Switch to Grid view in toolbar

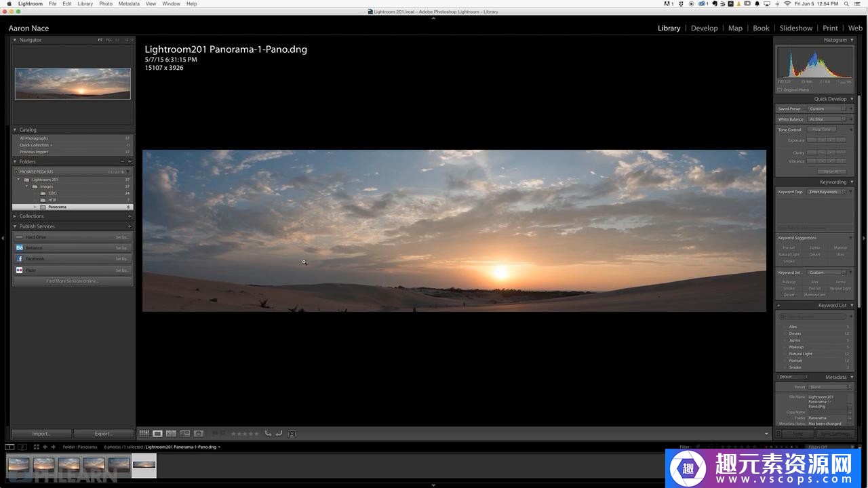point(144,434)
